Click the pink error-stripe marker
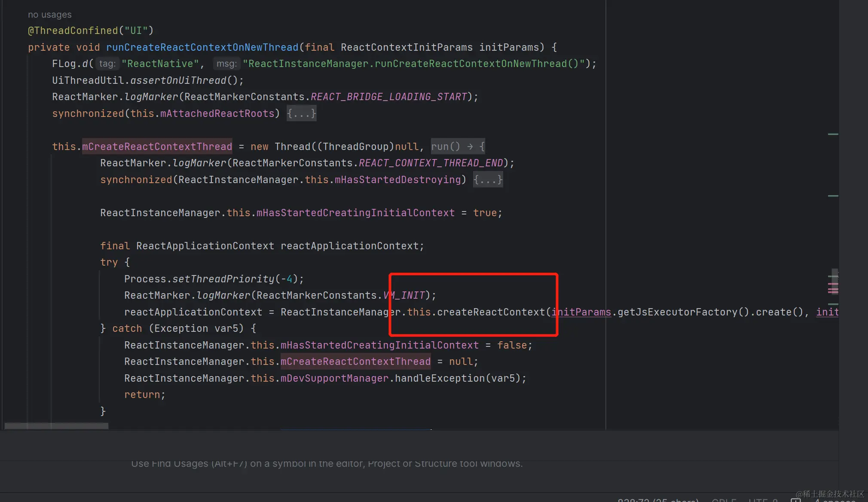The image size is (868, 502). point(833,289)
